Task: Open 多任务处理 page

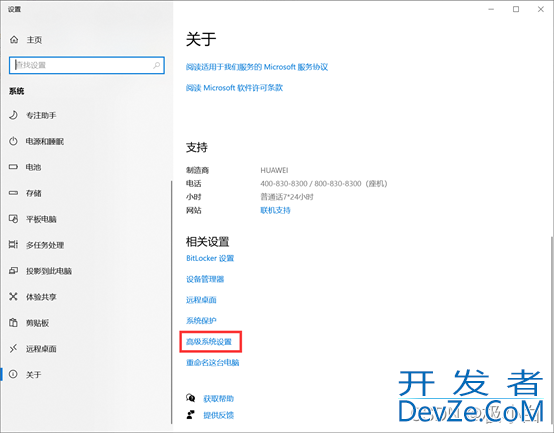Action: coord(45,245)
